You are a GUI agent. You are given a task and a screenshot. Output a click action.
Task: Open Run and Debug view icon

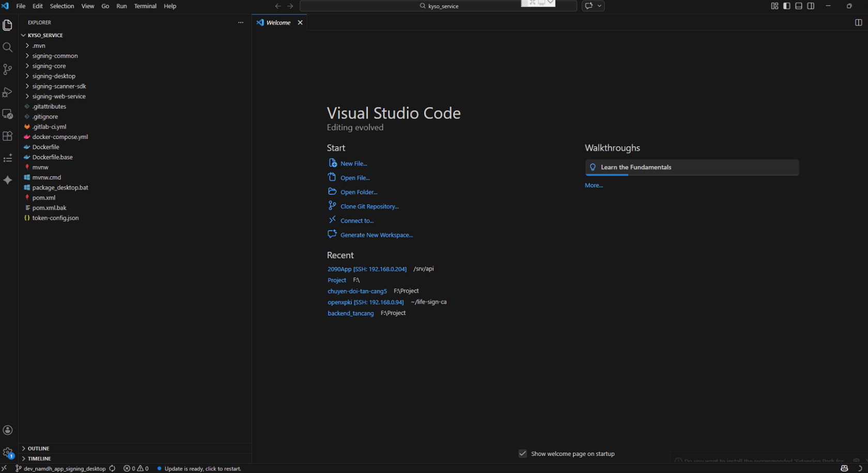pyautogui.click(x=7, y=92)
